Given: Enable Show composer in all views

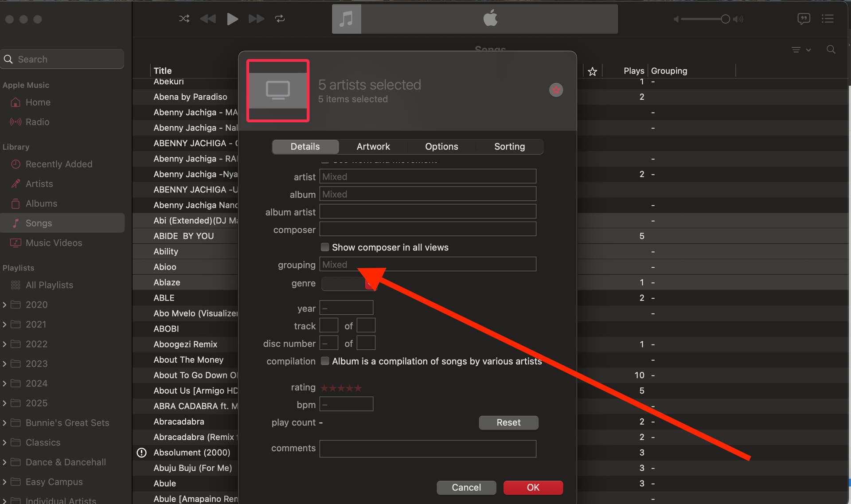Looking at the screenshot, I should (x=325, y=247).
